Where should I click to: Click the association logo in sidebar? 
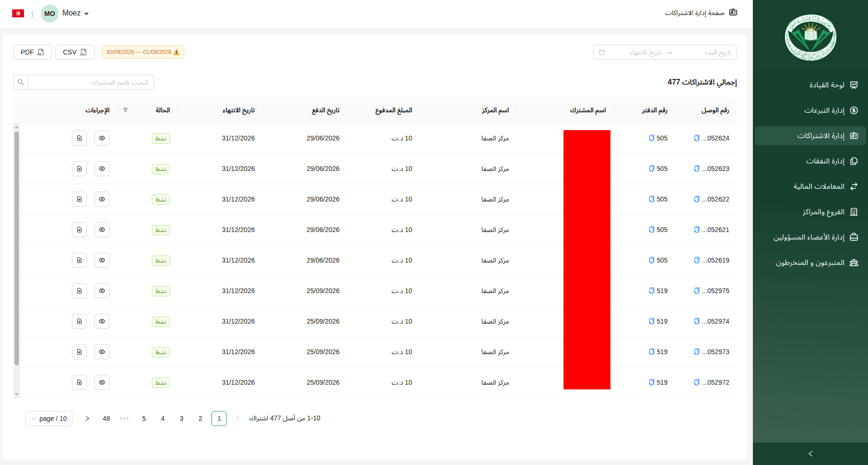(x=811, y=37)
